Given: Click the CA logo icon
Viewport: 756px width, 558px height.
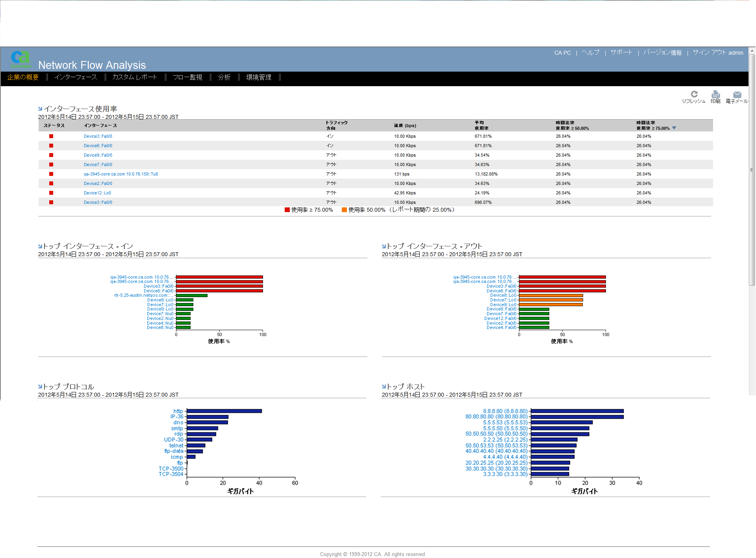Looking at the screenshot, I should (20, 58).
